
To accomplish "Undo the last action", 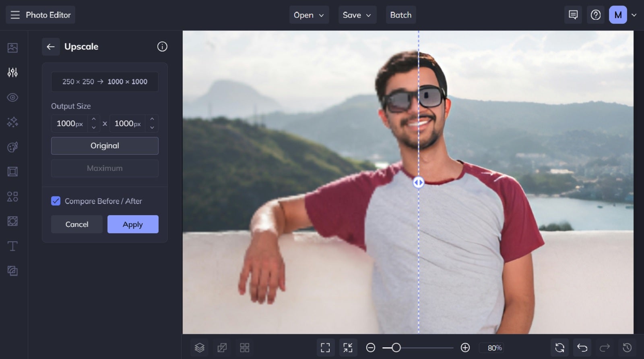I will click(582, 348).
